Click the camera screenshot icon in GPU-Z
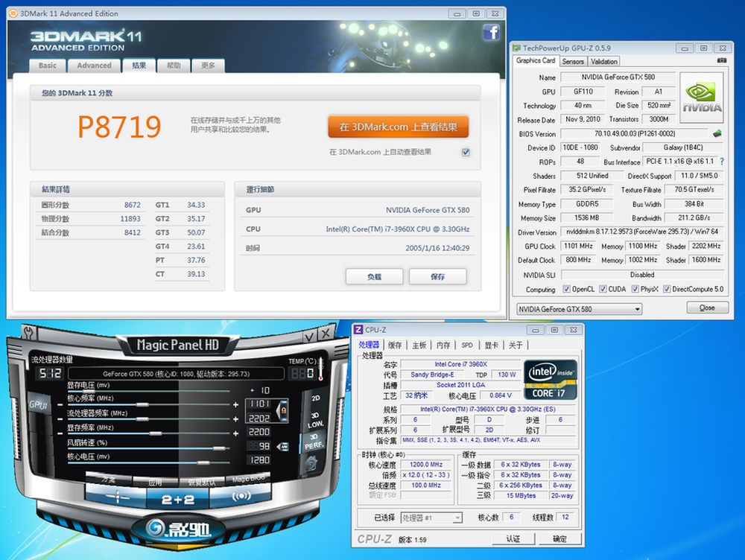 click(721, 60)
